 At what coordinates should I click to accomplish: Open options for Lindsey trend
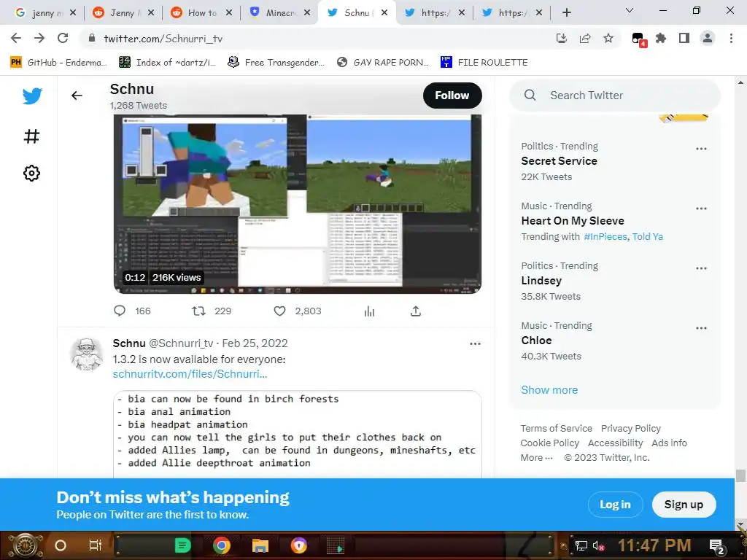pyautogui.click(x=701, y=268)
